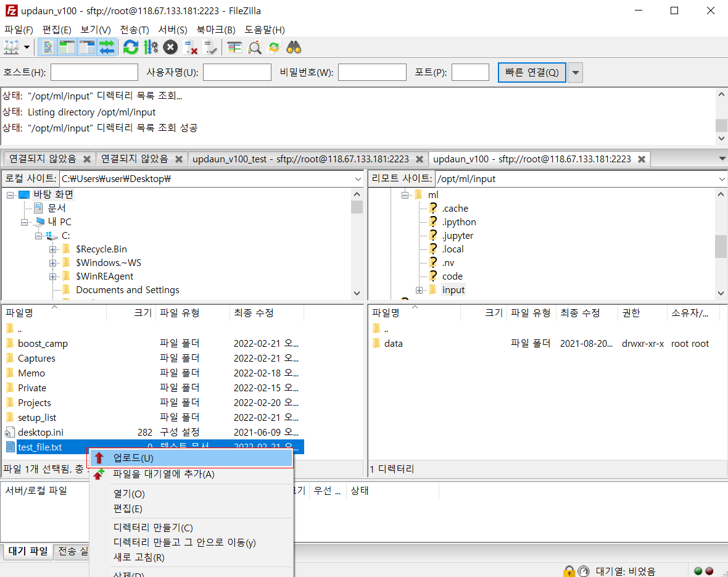Toggle the transfer queue display
Screen dimensions: 728x577
[x=107, y=48]
